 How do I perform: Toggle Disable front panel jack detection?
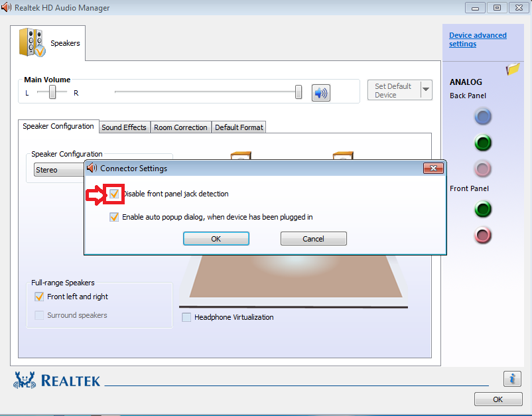pos(114,194)
